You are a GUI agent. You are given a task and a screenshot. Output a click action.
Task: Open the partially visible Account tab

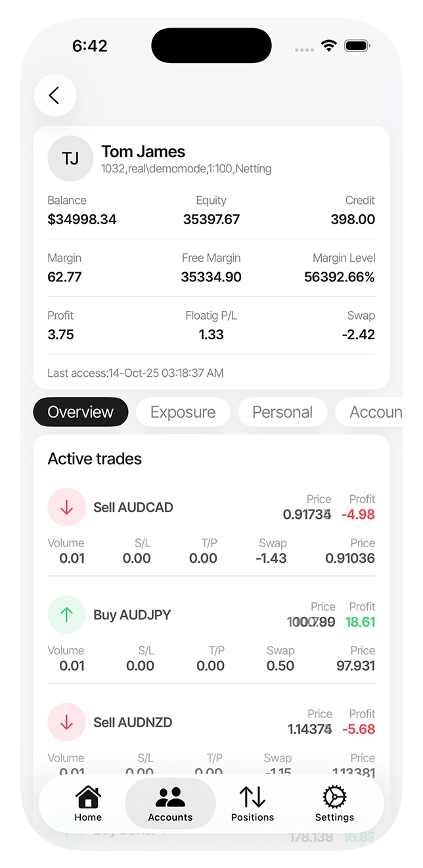click(x=374, y=412)
